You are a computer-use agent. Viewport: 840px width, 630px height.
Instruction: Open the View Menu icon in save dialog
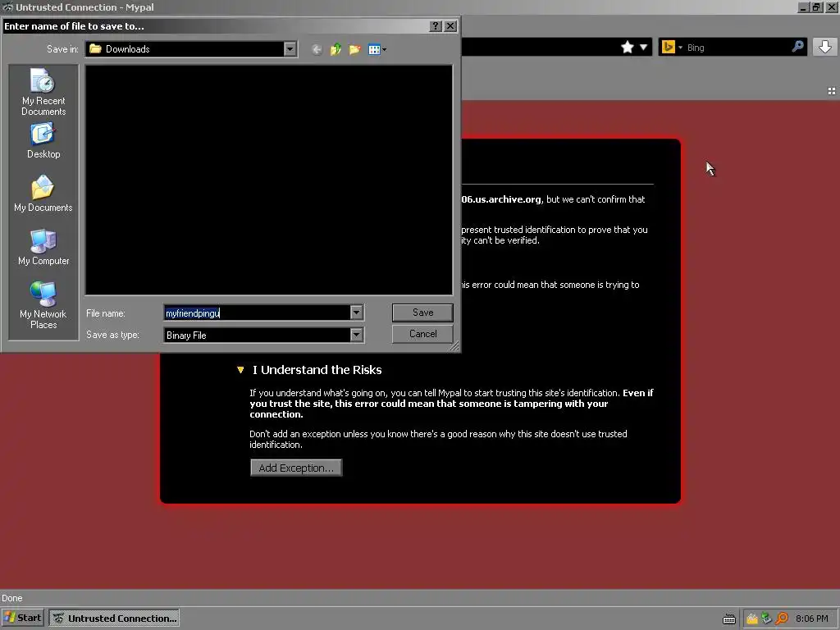click(377, 49)
